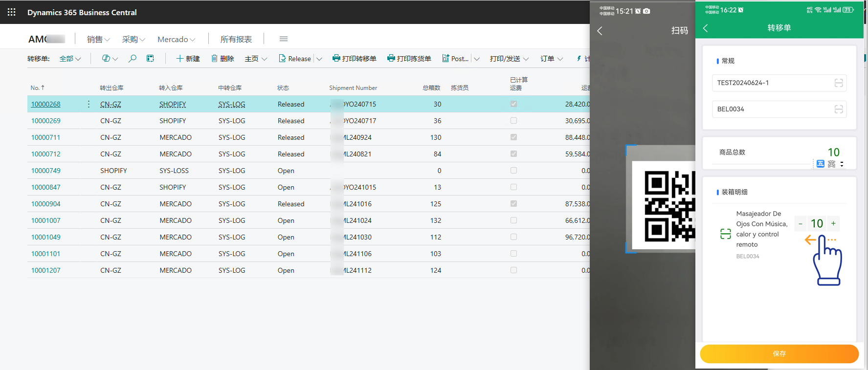The height and width of the screenshot is (370, 868).
Task: Toggle 已计算运费 checkbox for order 10001007
Action: [x=513, y=220]
